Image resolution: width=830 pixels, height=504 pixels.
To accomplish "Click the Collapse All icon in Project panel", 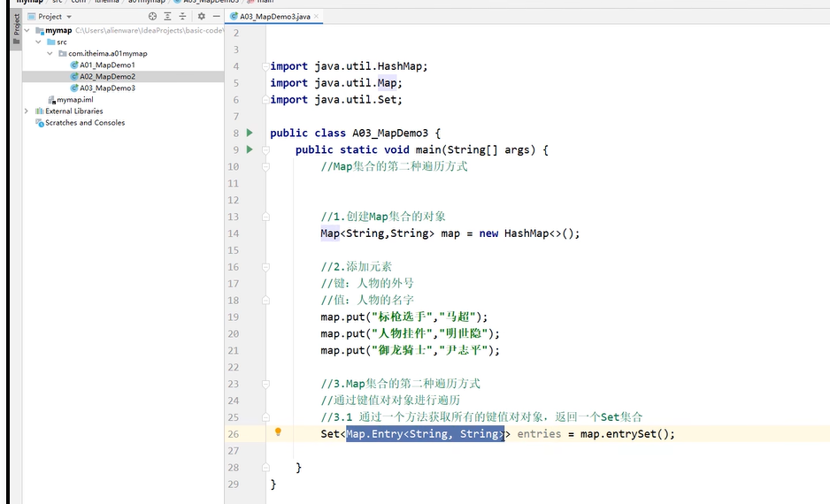I will 182,17.
